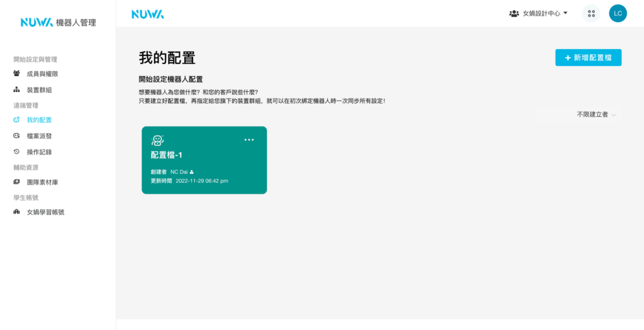Open the 不限建立者 creator filter dropdown
Viewport: 644px width, 330px height.
coord(596,114)
